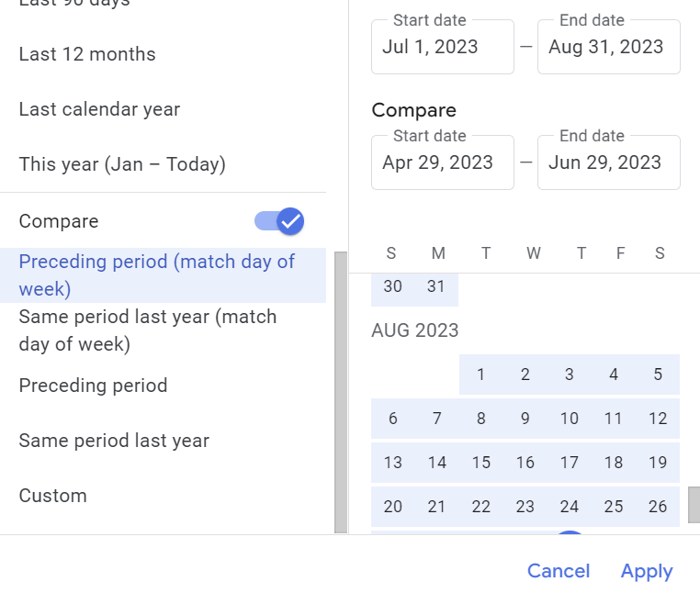Select Last 12 months preset

coord(163,54)
